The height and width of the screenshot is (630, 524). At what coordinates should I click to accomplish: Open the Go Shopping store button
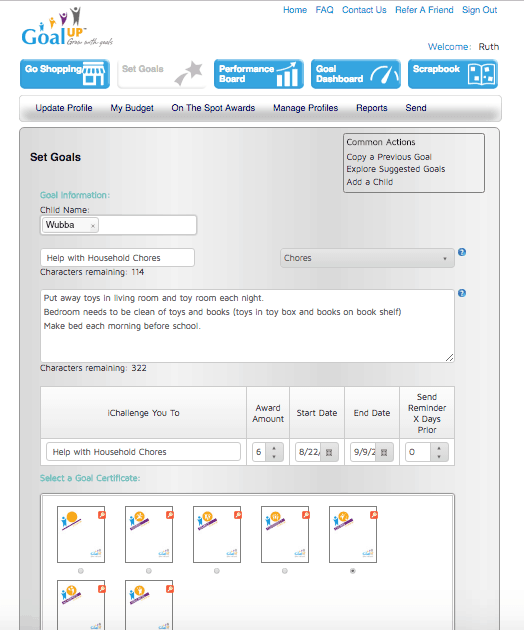(x=65, y=74)
